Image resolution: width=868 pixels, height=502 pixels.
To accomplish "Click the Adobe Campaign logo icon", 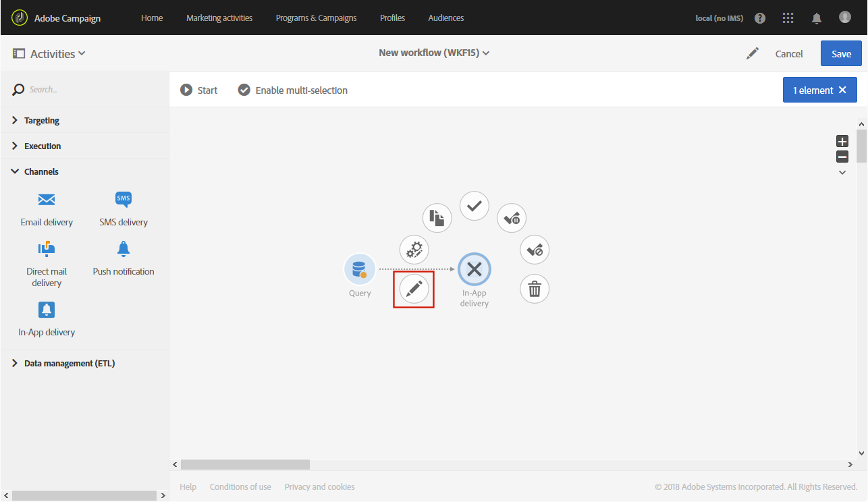I will point(20,18).
